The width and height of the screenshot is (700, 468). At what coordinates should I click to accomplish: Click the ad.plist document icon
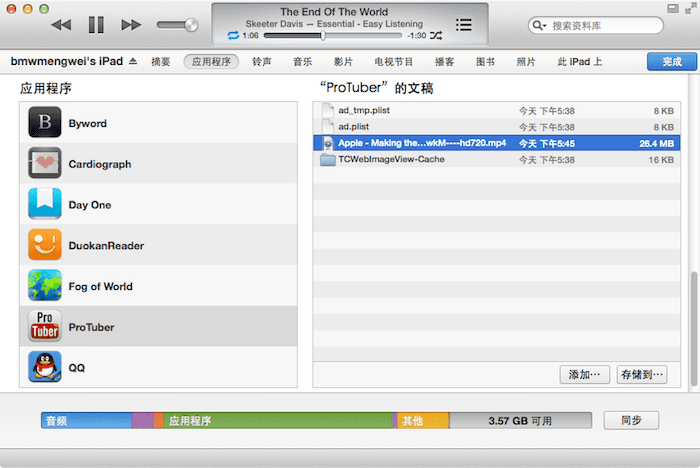(328, 127)
